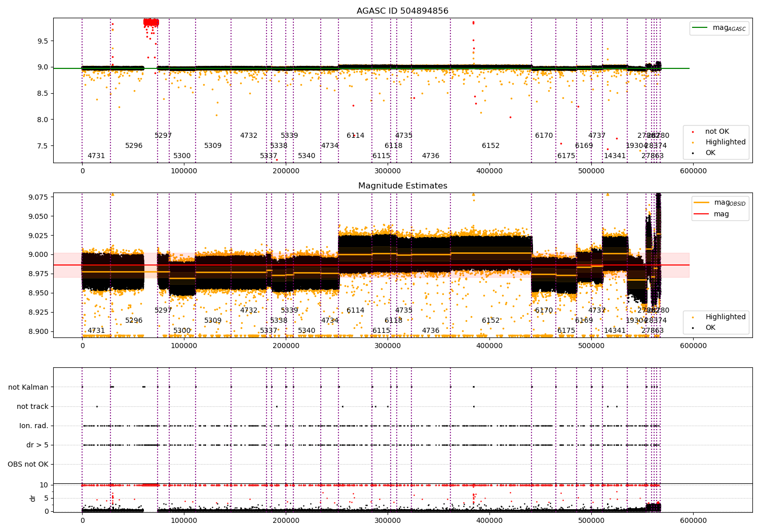Click OBSID label 4731 in the top plot
Screen dimensions: 760x532
[96, 156]
